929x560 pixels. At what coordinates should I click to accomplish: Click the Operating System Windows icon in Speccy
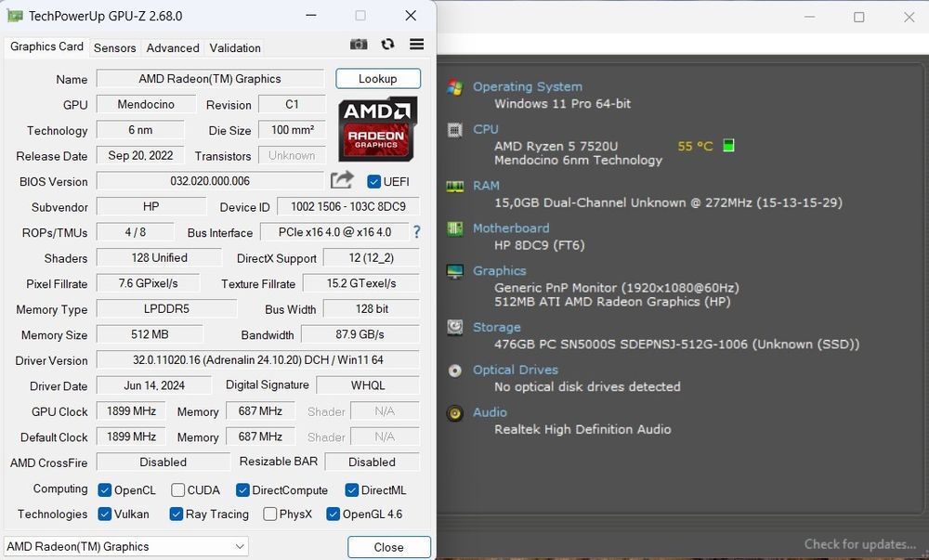tap(455, 87)
